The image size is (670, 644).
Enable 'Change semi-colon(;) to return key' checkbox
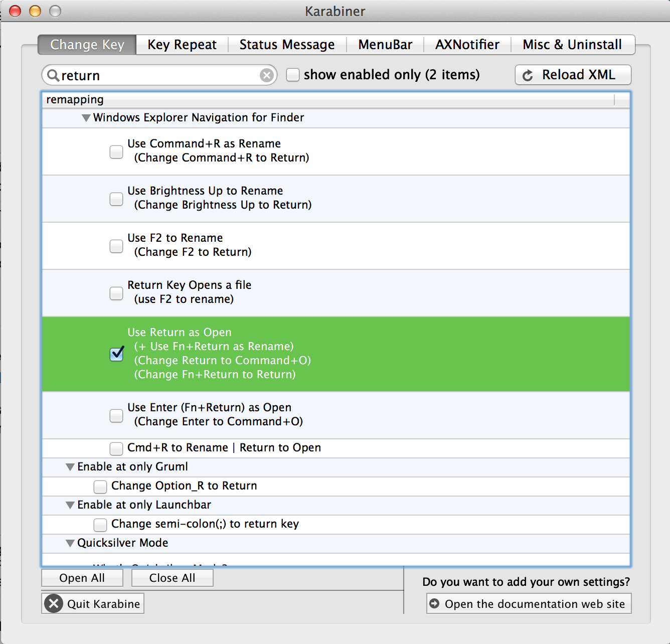tap(100, 524)
